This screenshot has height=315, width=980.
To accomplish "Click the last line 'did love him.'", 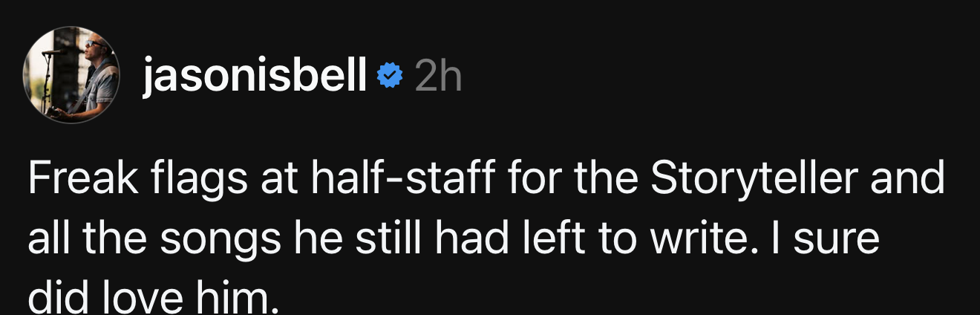I will [152, 297].
